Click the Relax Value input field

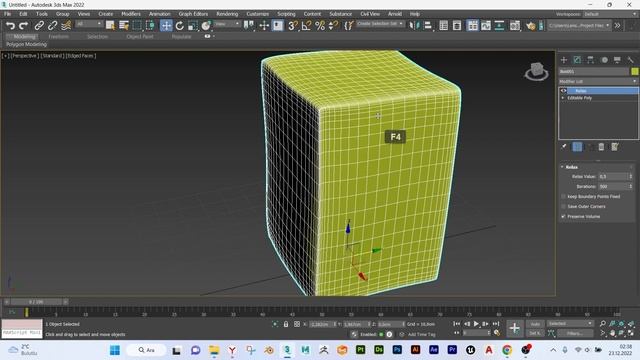tap(613, 176)
